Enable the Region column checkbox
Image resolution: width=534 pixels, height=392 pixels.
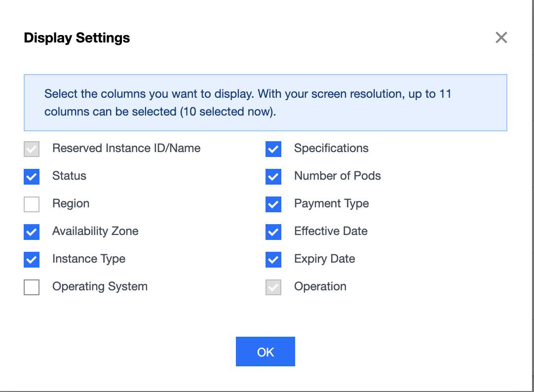(32, 204)
